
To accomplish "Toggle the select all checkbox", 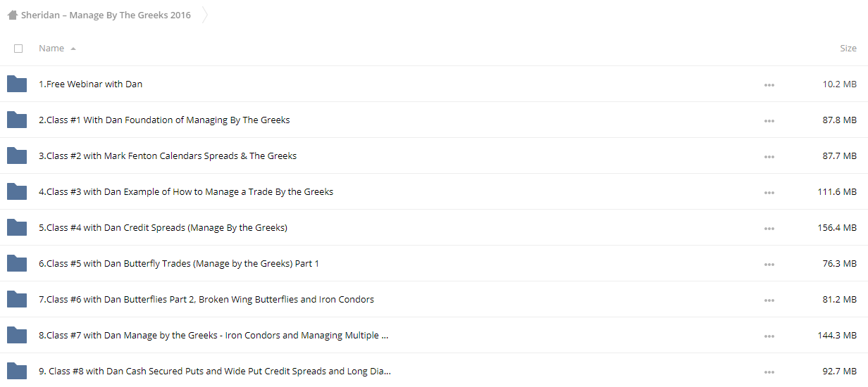I will (x=18, y=49).
